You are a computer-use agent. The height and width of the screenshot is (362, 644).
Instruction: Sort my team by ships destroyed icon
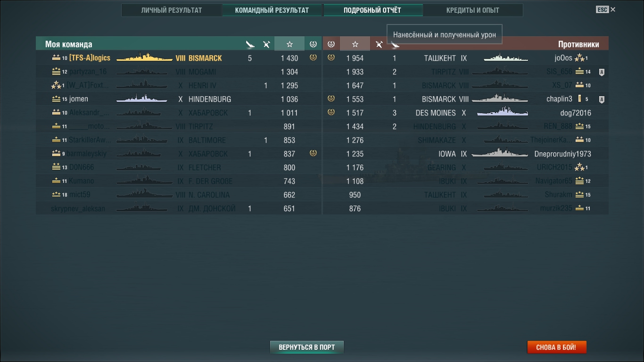pyautogui.click(x=250, y=44)
